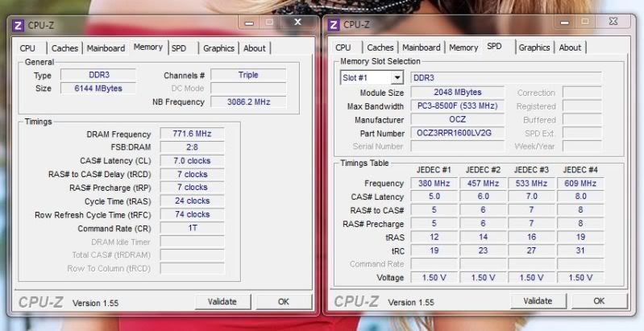Image resolution: width=644 pixels, height=331 pixels.
Task: Click the DDR3 Type field in Memory tab
Action: pos(98,75)
